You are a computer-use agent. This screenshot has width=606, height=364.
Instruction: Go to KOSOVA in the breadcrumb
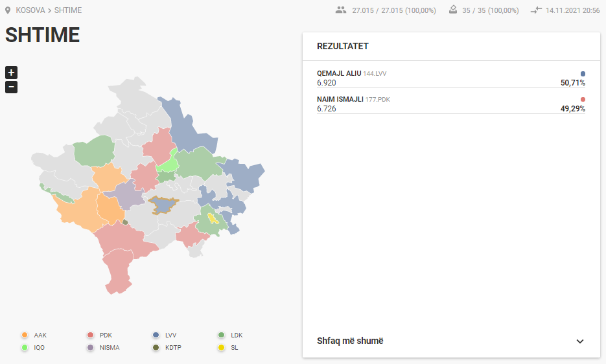[x=30, y=10]
